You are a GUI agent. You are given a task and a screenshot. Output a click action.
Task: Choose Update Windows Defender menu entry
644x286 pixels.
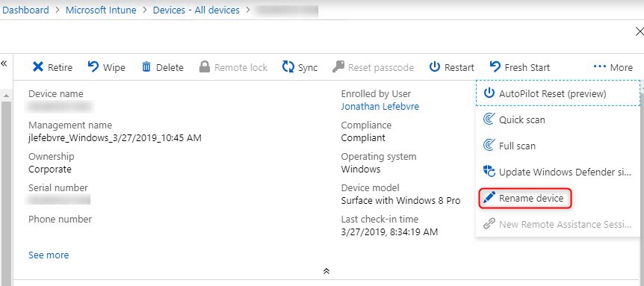[558, 172]
